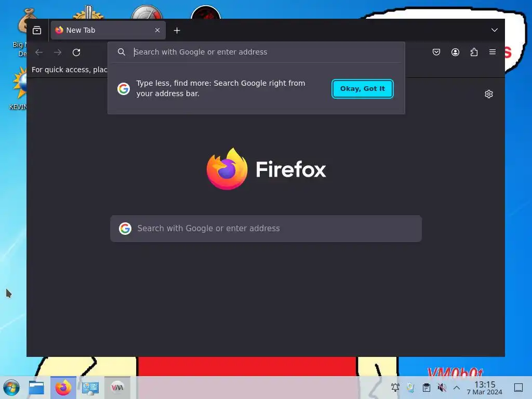Screen dimensions: 532x399
Task: Dismiss the tip with Okay, Got It
Action: click(x=362, y=88)
